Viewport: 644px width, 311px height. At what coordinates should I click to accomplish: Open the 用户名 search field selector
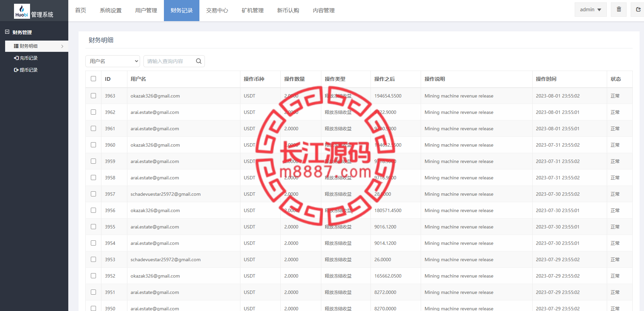click(113, 61)
